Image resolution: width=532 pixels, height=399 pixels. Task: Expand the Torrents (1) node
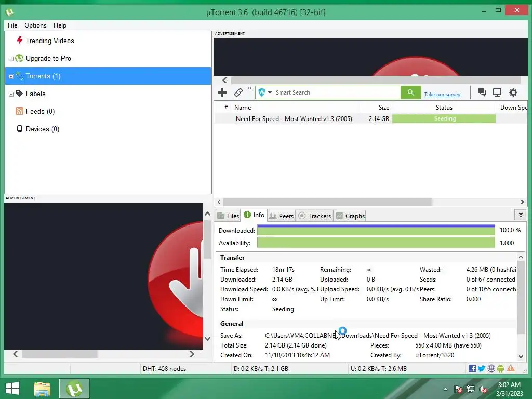click(11, 76)
